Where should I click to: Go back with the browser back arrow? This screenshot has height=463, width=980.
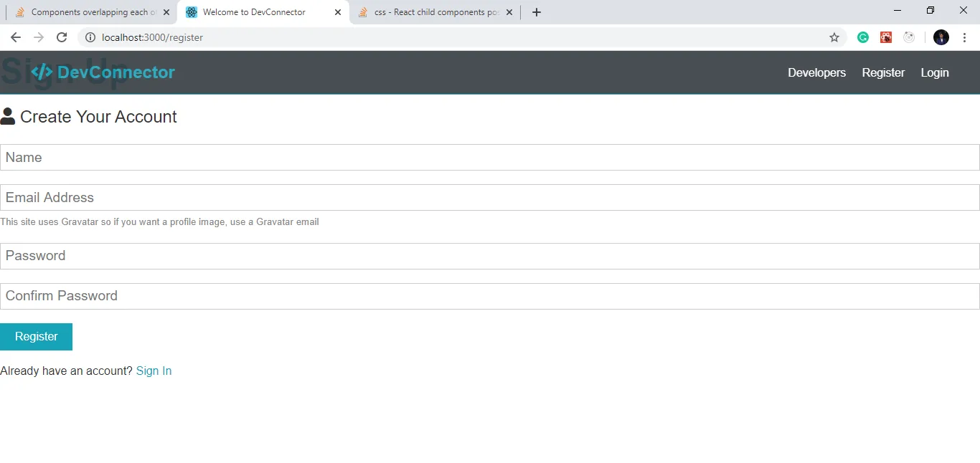coord(16,37)
